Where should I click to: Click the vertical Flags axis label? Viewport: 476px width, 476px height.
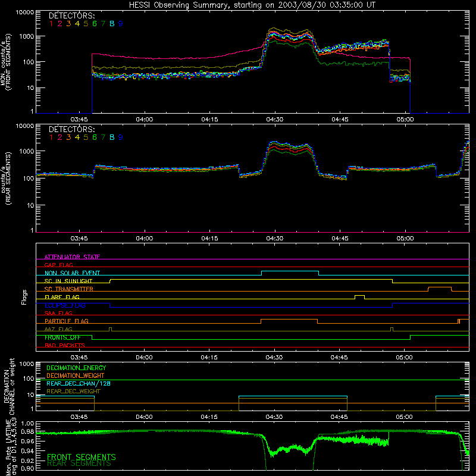(x=24, y=297)
